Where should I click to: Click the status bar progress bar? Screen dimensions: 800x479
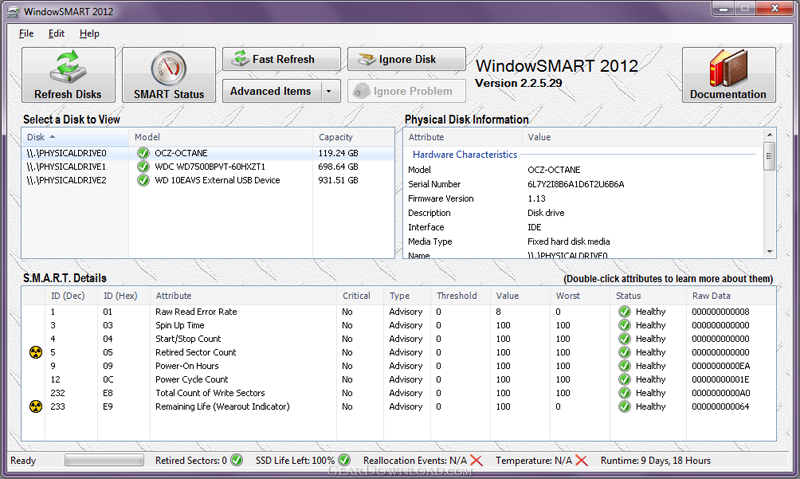tap(104, 460)
